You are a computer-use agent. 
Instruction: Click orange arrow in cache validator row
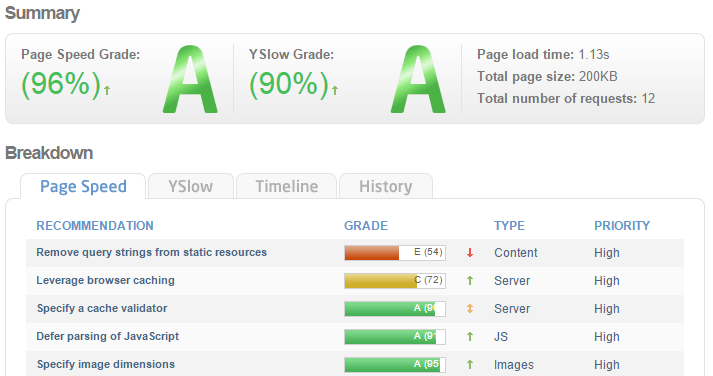click(470, 309)
